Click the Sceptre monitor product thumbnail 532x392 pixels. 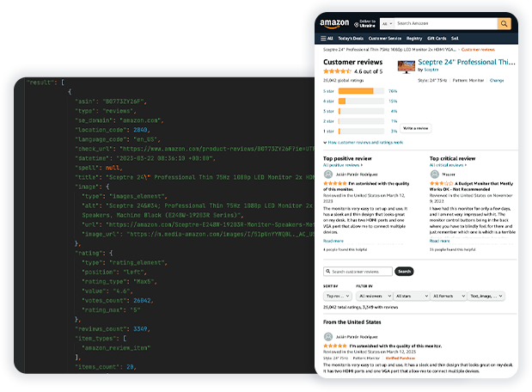click(407, 67)
